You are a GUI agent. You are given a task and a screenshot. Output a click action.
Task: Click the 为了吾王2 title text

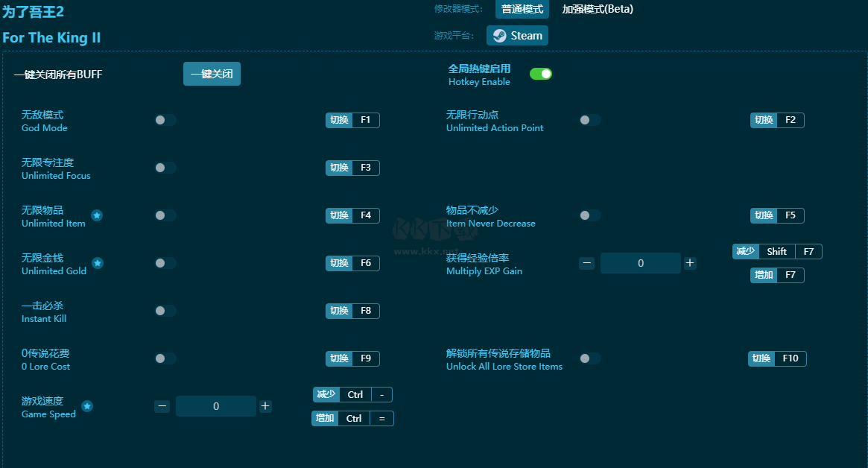(x=34, y=12)
